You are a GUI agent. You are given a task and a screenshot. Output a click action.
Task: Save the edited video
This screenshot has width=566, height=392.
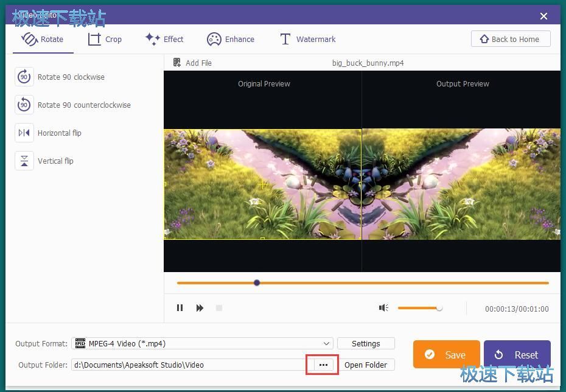pos(447,354)
